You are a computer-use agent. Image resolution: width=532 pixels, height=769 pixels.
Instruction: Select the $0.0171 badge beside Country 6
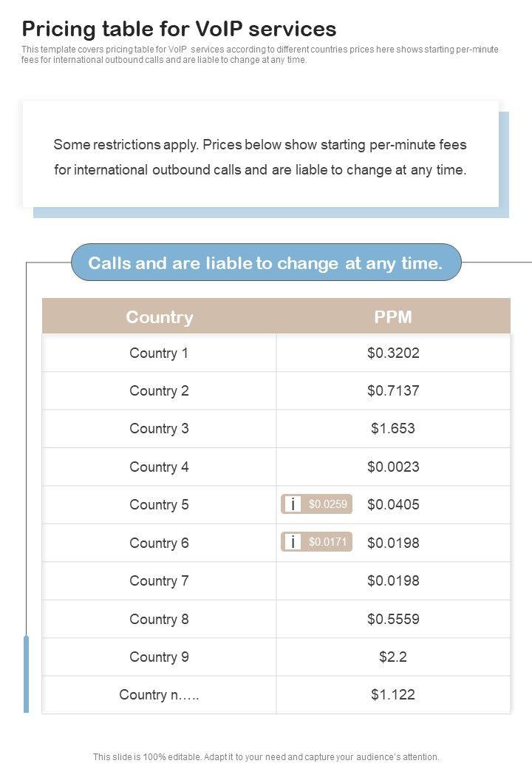point(322,542)
